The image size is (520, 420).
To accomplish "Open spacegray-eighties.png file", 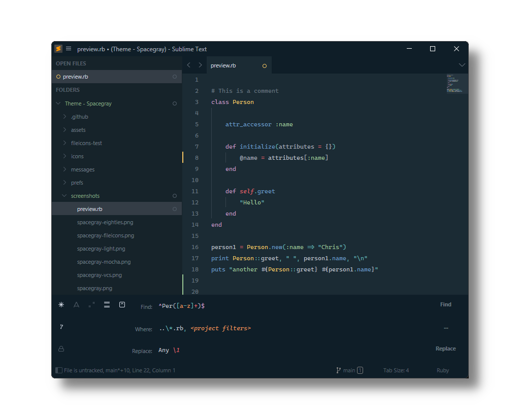I will tap(105, 222).
